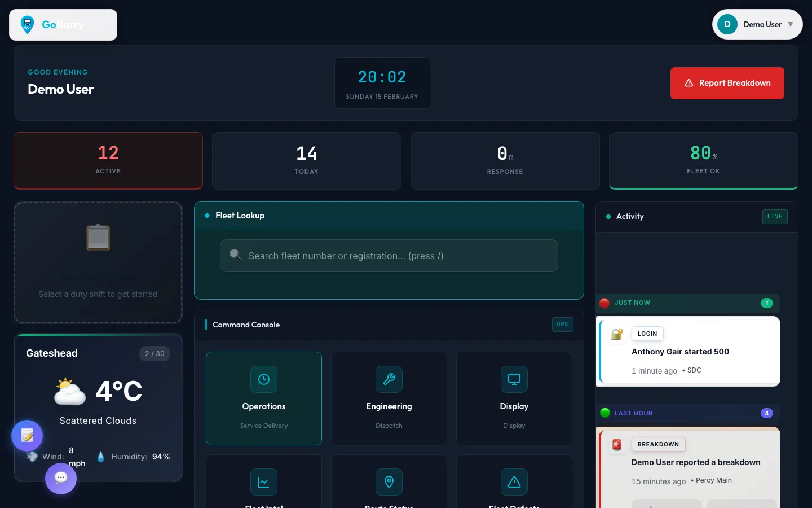Click the Scattered Clouds description

[x=98, y=421]
